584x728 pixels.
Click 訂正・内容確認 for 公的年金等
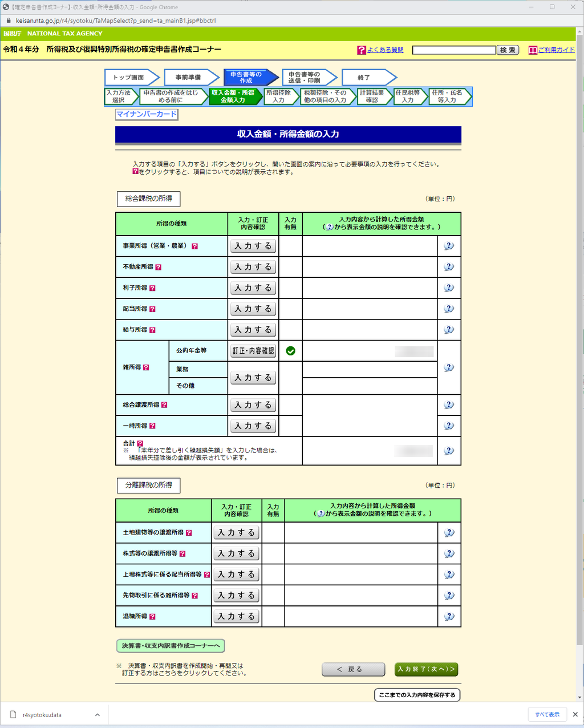point(253,351)
